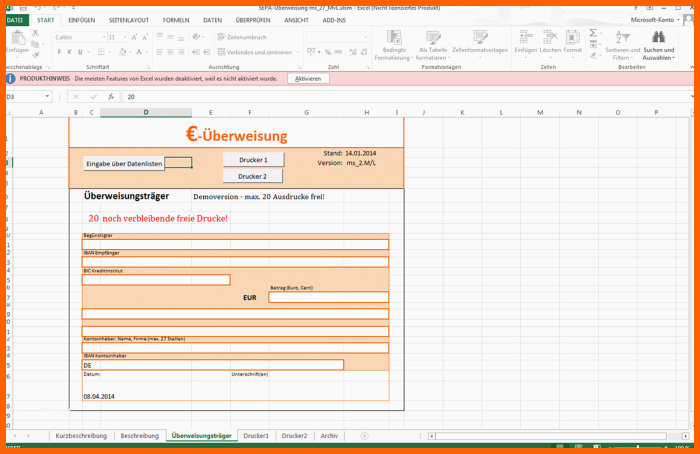
Task: Open Suchen und Auswählen
Action: (658, 45)
